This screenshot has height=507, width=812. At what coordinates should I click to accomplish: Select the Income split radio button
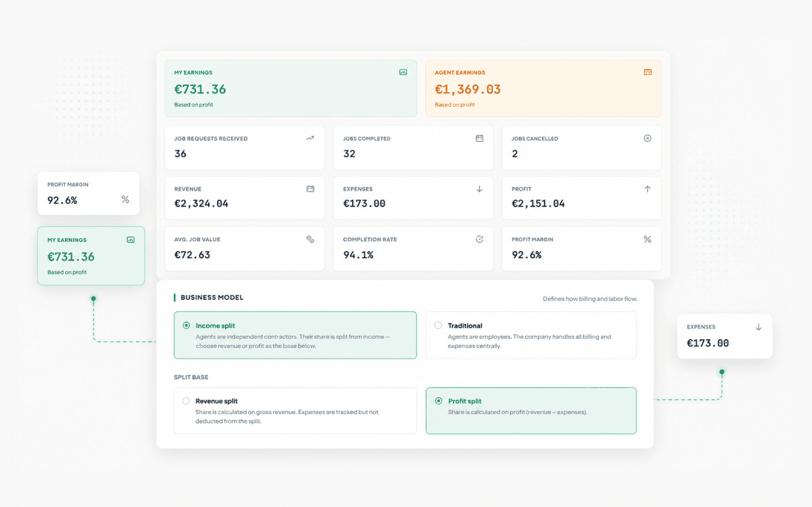(x=186, y=325)
